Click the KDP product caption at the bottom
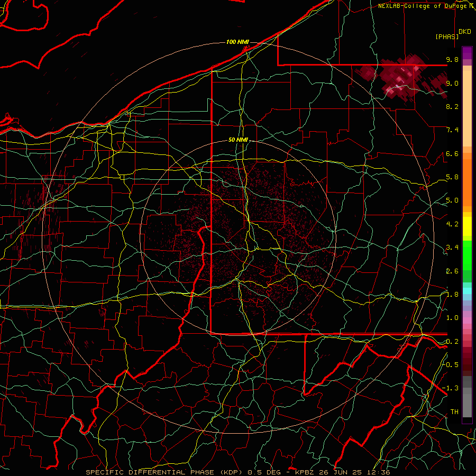The image size is (476, 476). click(x=237, y=472)
